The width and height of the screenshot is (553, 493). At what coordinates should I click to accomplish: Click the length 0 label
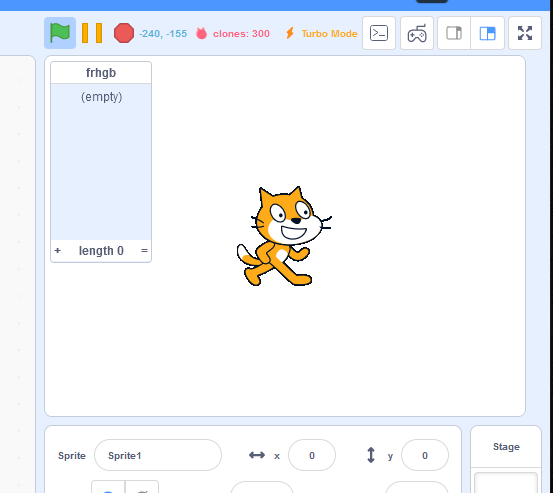pos(101,251)
